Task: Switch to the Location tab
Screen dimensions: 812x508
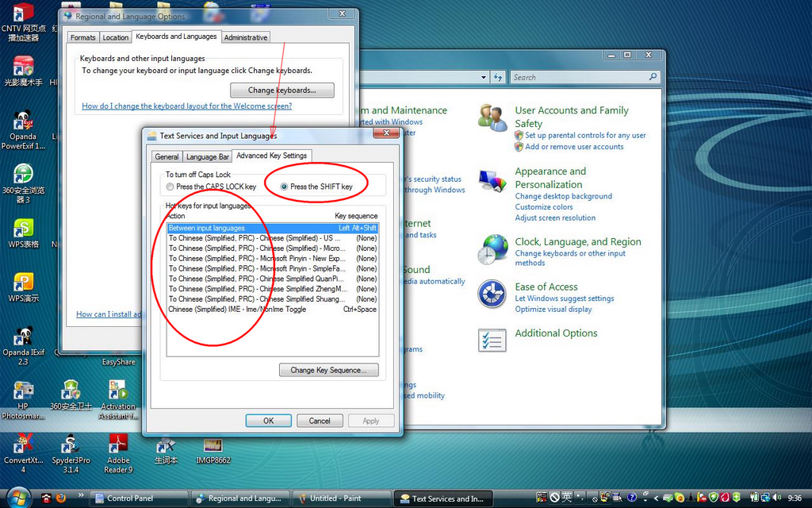Action: [x=115, y=37]
